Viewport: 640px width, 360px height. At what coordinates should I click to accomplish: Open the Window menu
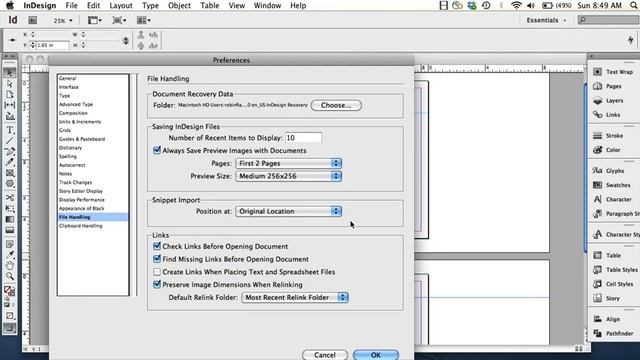point(267,5)
